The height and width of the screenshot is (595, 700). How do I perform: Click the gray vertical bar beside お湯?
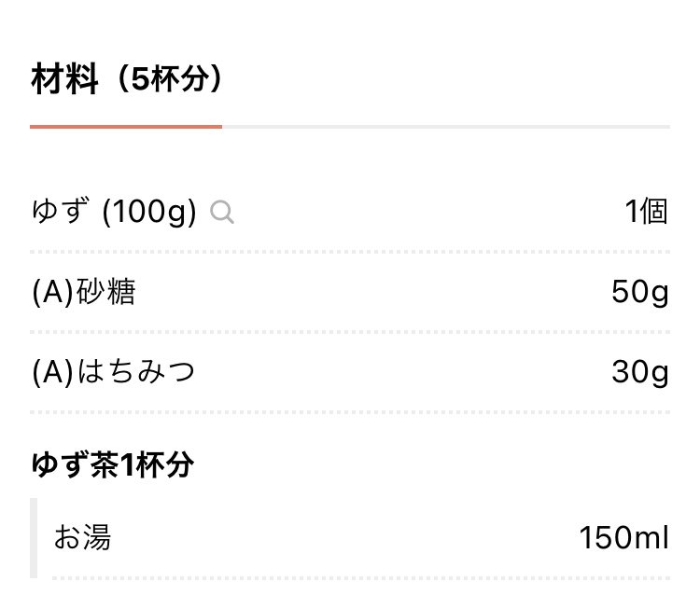34,538
